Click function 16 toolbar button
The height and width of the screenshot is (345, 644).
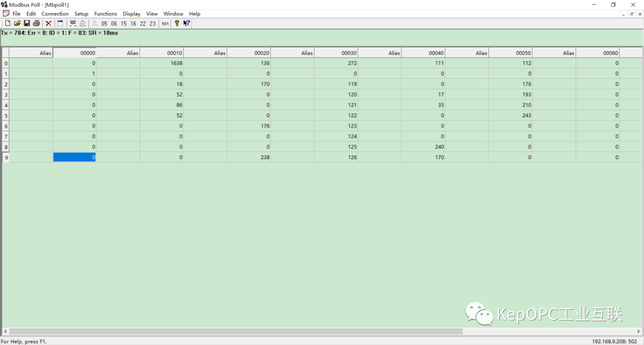pos(133,24)
